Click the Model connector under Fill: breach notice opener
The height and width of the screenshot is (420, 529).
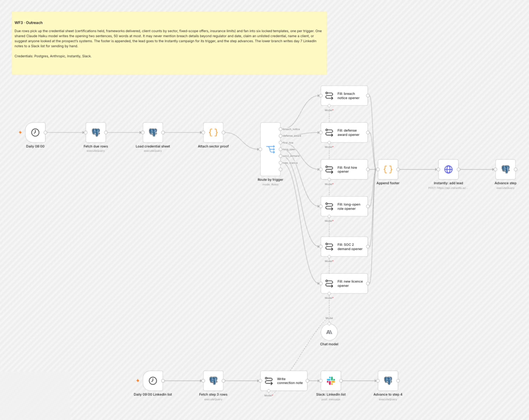pyautogui.click(x=329, y=106)
